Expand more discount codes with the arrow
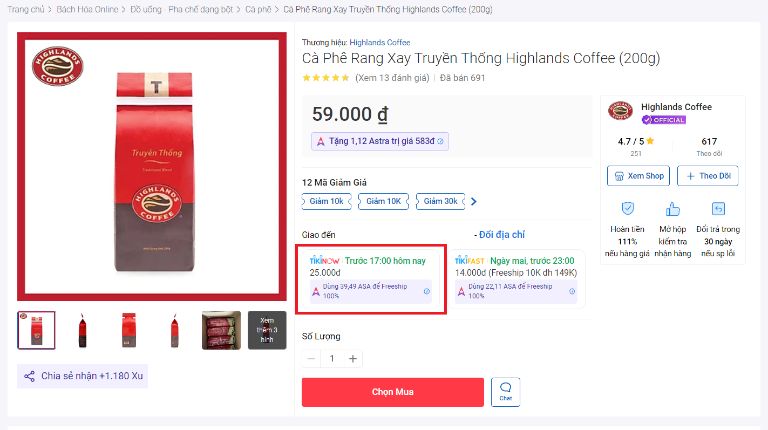The width and height of the screenshot is (768, 430). pos(474,201)
